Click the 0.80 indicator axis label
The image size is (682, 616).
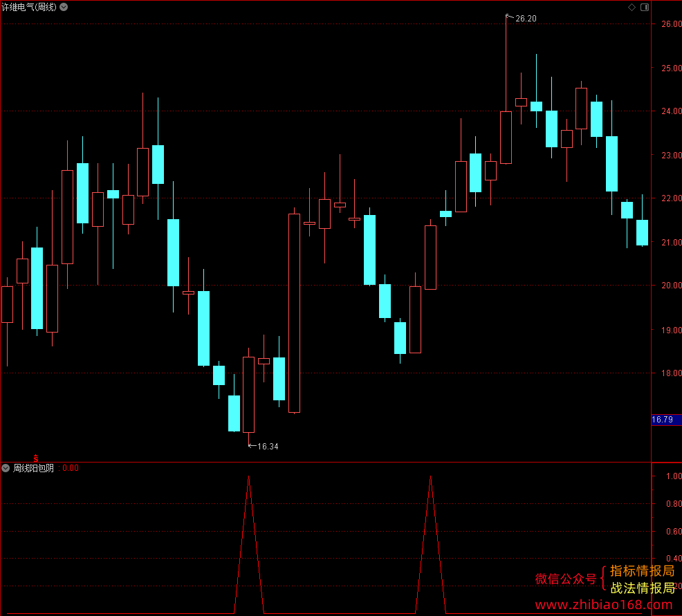pos(674,504)
